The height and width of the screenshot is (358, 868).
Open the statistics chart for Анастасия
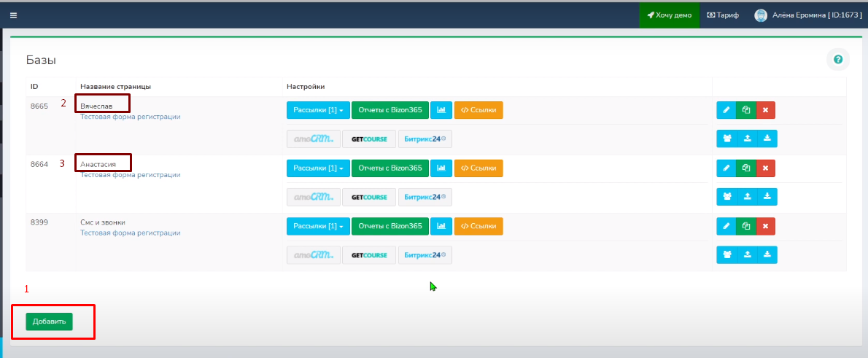pos(441,168)
